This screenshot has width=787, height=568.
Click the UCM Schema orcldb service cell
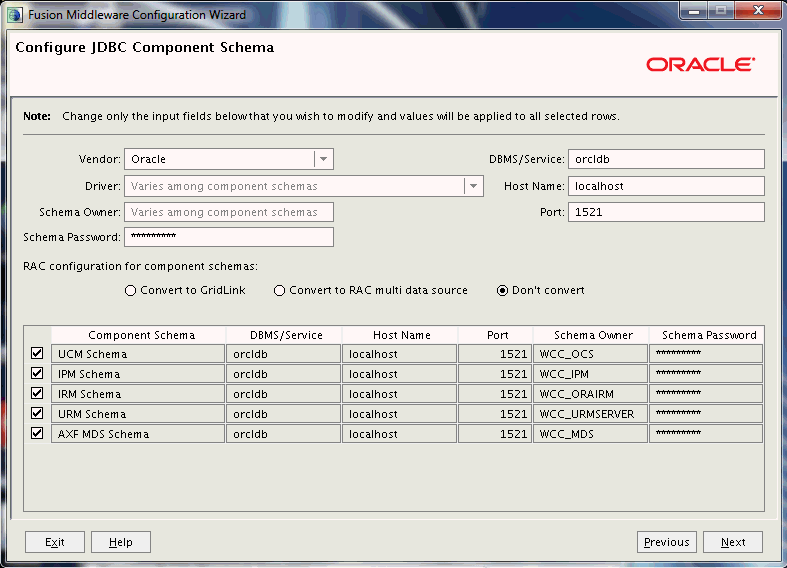(284, 354)
